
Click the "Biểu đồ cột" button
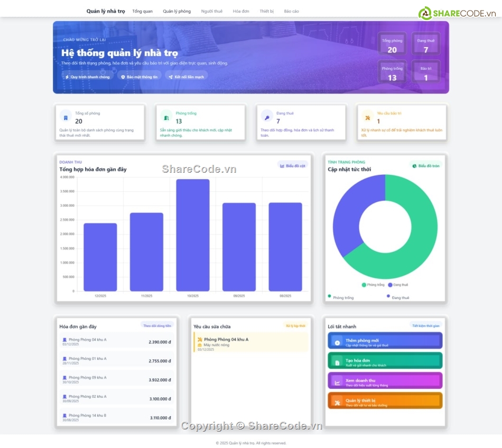click(292, 165)
